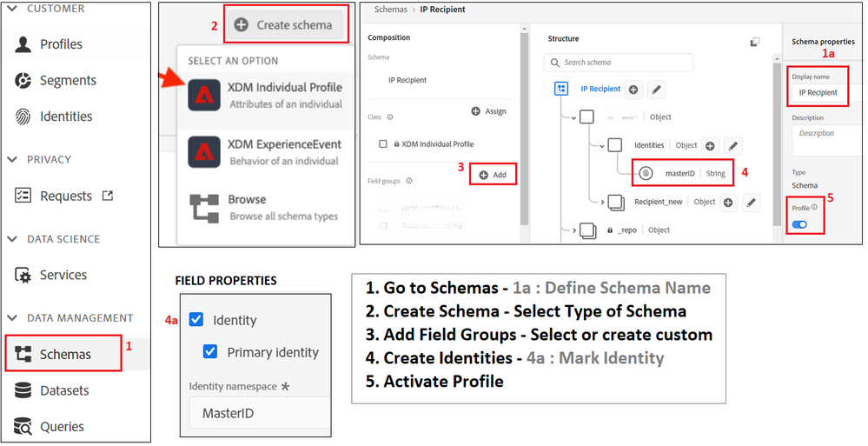Expand the Recipient_new object node
Image resolution: width=868 pixels, height=446 pixels.
coord(603,203)
